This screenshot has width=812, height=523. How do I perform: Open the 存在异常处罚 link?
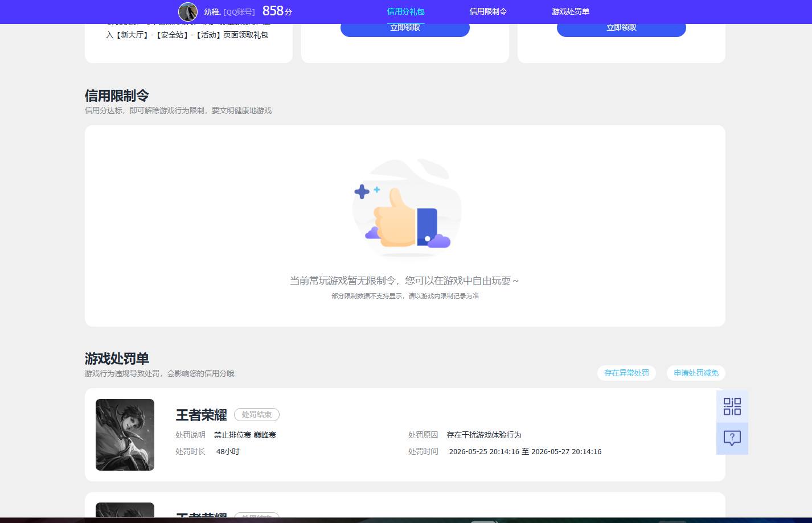click(626, 373)
